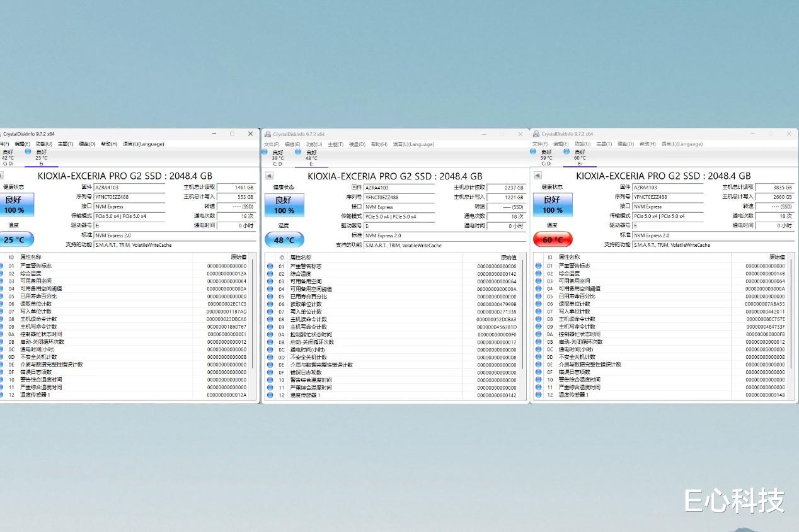799x532 pixels.
Task: Click 良好 100 % health button in 60 °C window
Action: (x=553, y=205)
